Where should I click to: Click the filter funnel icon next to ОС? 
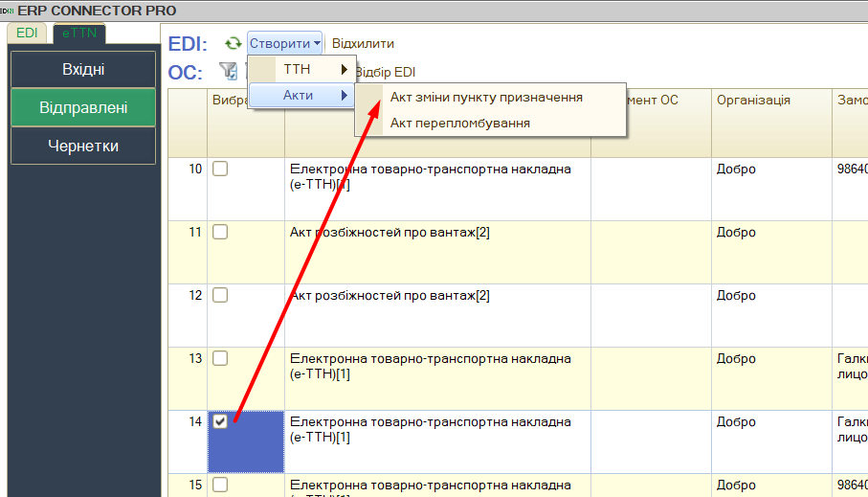pos(228,71)
